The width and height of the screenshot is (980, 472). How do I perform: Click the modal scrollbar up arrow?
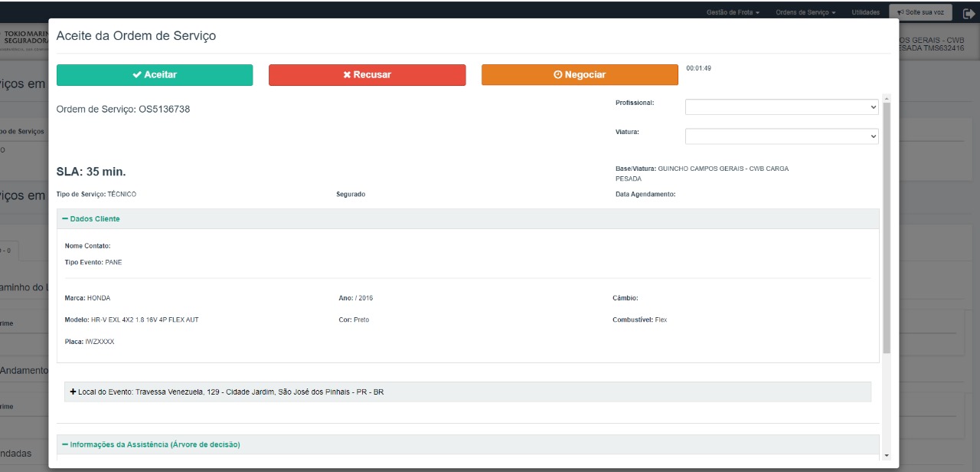[887, 98]
